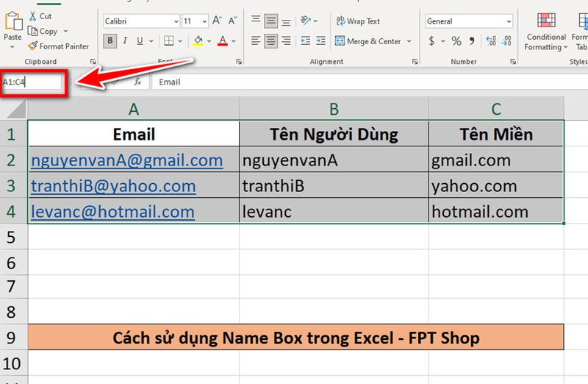Open text orientation options
Screen dimensions: 588x384
[x=309, y=21]
